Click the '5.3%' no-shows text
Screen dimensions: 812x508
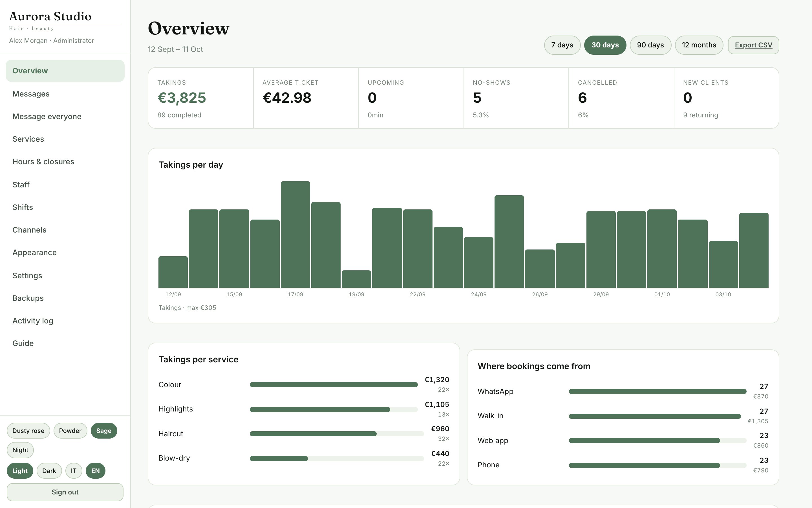480,115
